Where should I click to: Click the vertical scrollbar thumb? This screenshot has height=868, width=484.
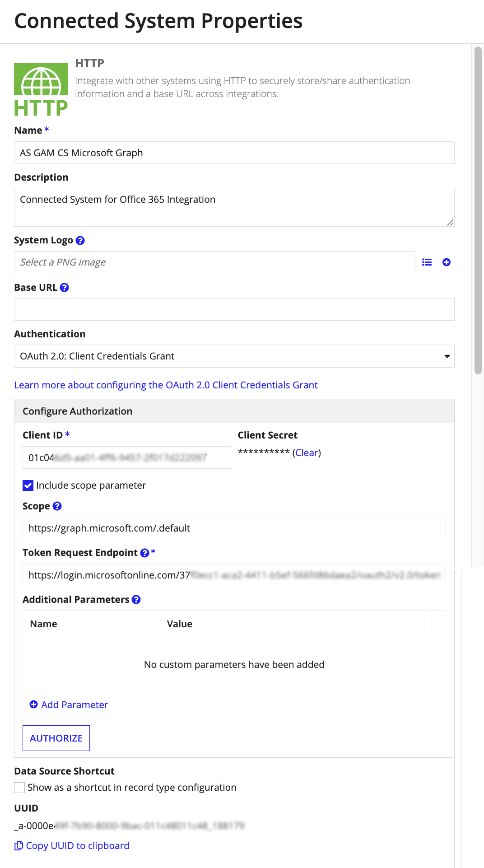(x=478, y=210)
